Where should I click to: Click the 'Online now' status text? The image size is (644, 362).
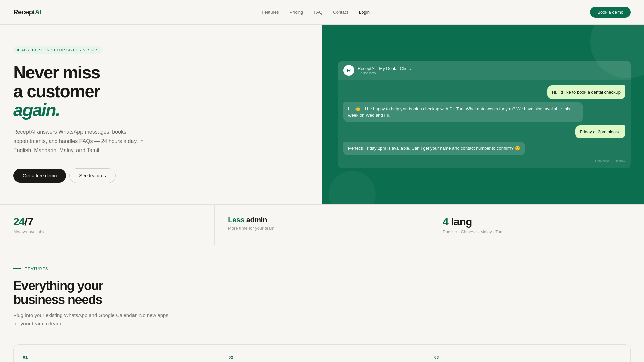click(367, 73)
